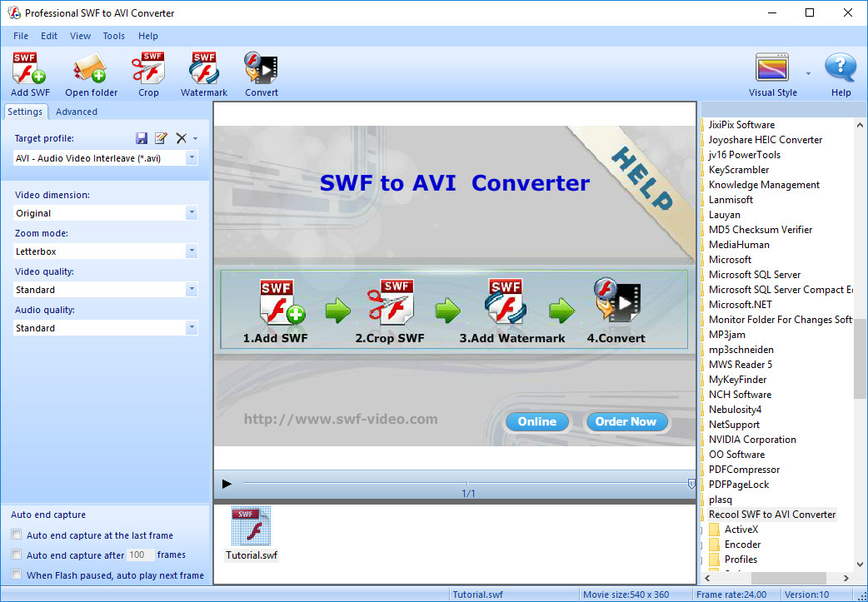Switch to the Settings tab
This screenshot has height=602, width=868.
(25, 112)
